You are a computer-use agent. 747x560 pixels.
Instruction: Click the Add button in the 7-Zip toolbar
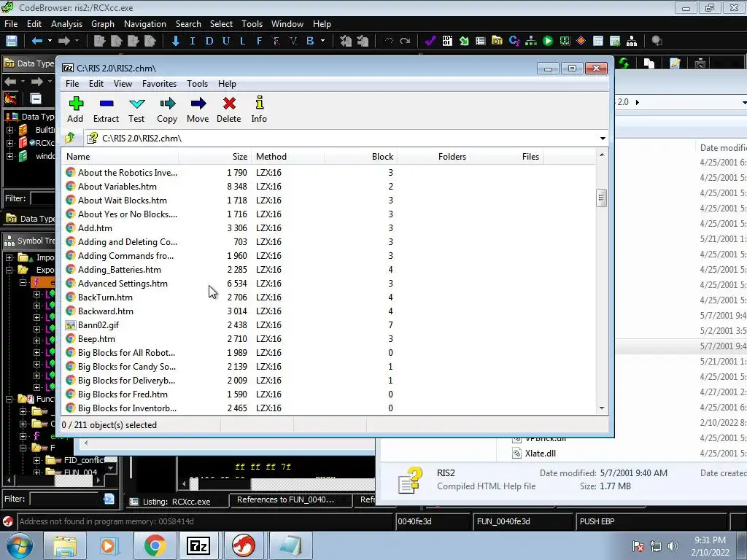[x=75, y=109]
